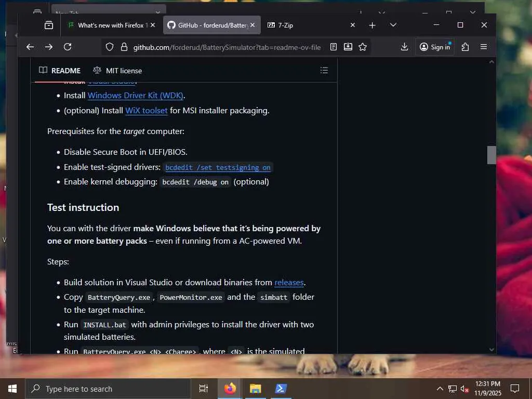Viewport: 532px width, 399px height.
Task: Click Firefox icon in taskbar
Action: 230,389
